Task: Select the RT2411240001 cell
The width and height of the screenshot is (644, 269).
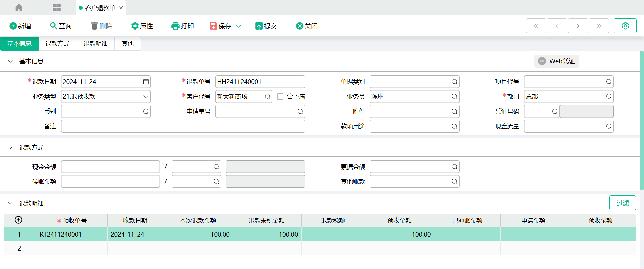Action: coord(71,234)
